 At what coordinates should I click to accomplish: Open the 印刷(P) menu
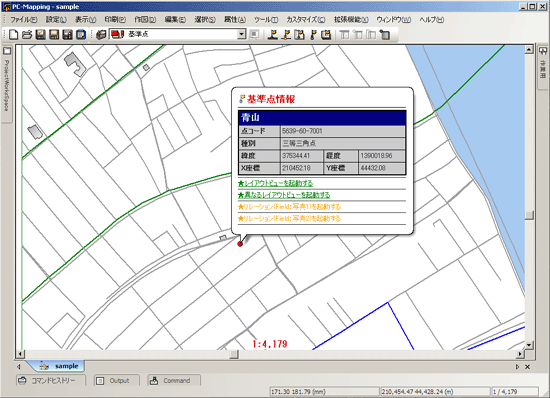[115, 20]
